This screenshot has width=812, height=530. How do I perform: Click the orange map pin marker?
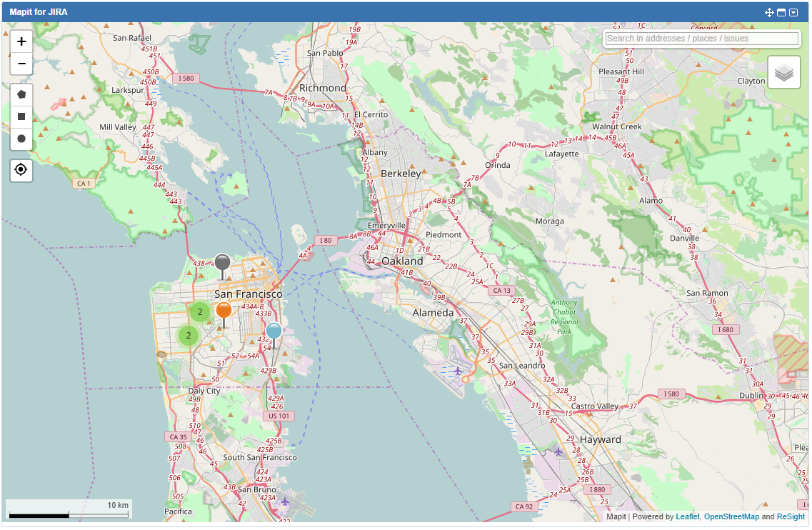click(224, 311)
